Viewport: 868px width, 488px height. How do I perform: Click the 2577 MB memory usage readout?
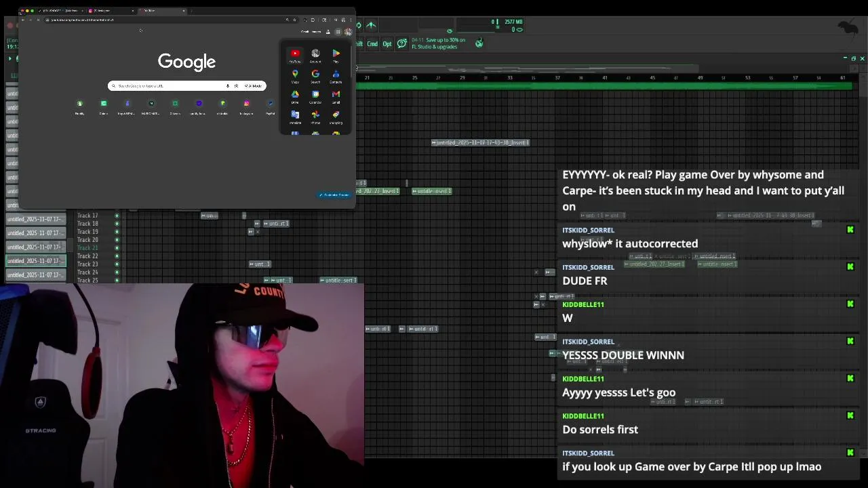point(513,22)
